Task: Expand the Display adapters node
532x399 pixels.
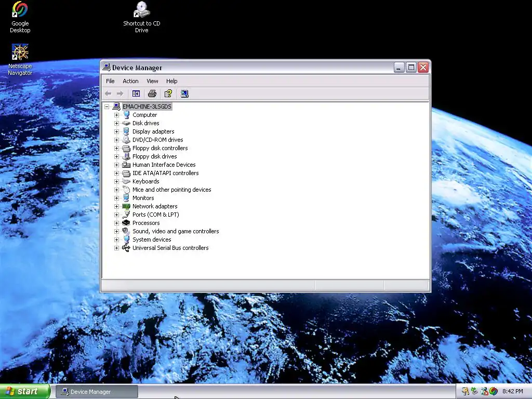Action: pyautogui.click(x=117, y=131)
